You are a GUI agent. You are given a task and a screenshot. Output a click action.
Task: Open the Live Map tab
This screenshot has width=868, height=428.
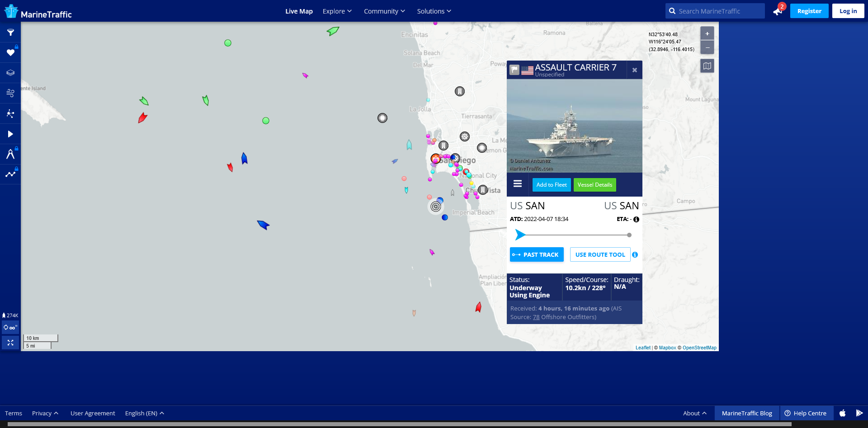[x=299, y=11]
